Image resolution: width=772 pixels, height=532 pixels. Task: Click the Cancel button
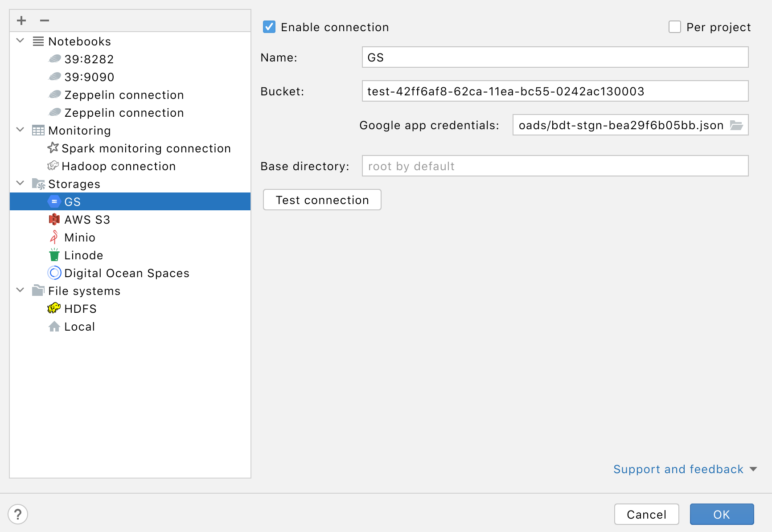pyautogui.click(x=646, y=514)
